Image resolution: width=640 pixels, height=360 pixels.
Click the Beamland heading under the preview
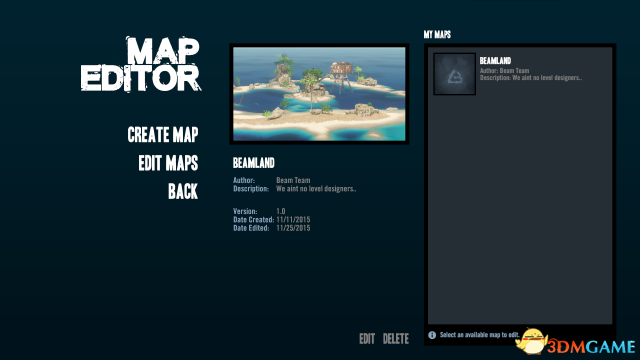coord(253,163)
